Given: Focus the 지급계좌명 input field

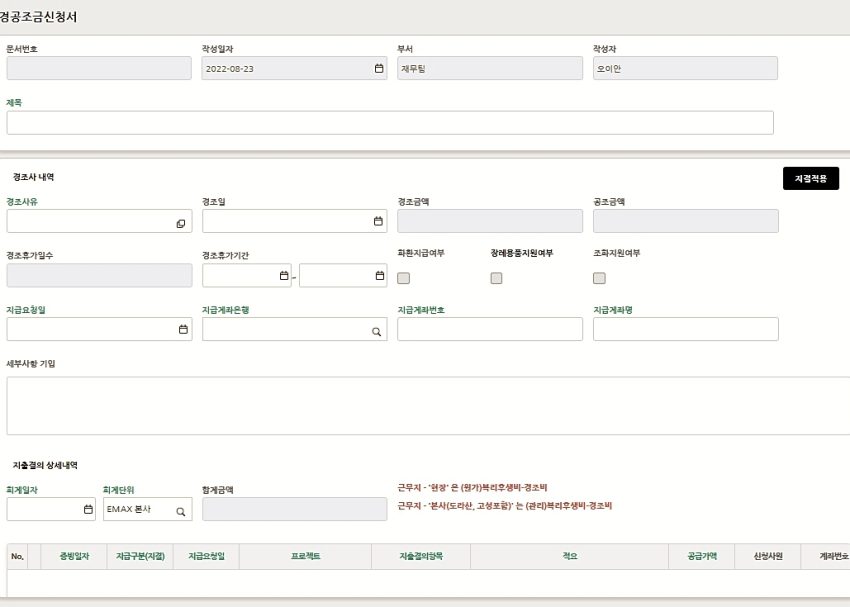Looking at the screenshot, I should point(686,329).
